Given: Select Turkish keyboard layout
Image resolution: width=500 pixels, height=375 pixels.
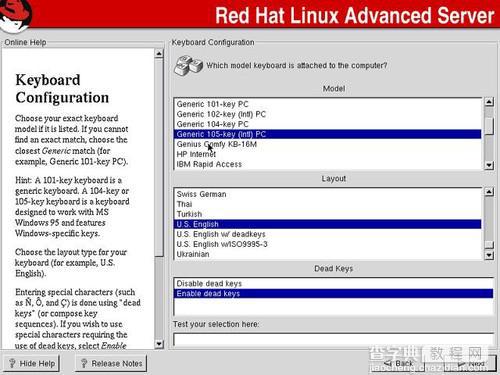Looking at the screenshot, I should (x=327, y=214).
